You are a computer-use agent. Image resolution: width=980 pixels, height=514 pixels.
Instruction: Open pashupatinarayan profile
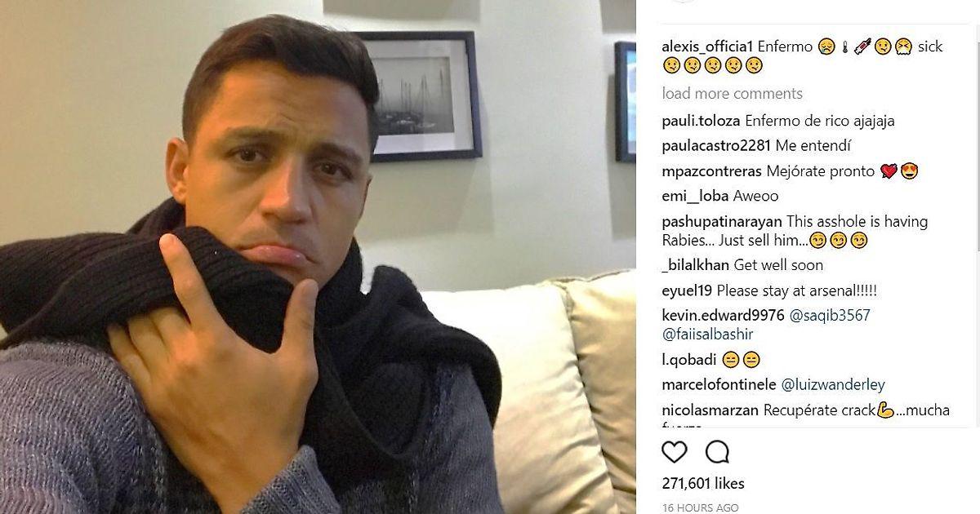click(x=723, y=221)
